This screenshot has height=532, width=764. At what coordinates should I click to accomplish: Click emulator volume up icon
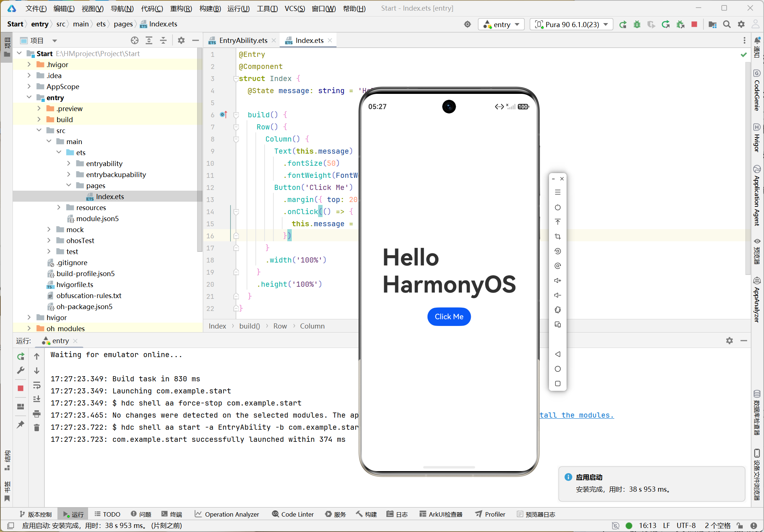click(x=558, y=280)
